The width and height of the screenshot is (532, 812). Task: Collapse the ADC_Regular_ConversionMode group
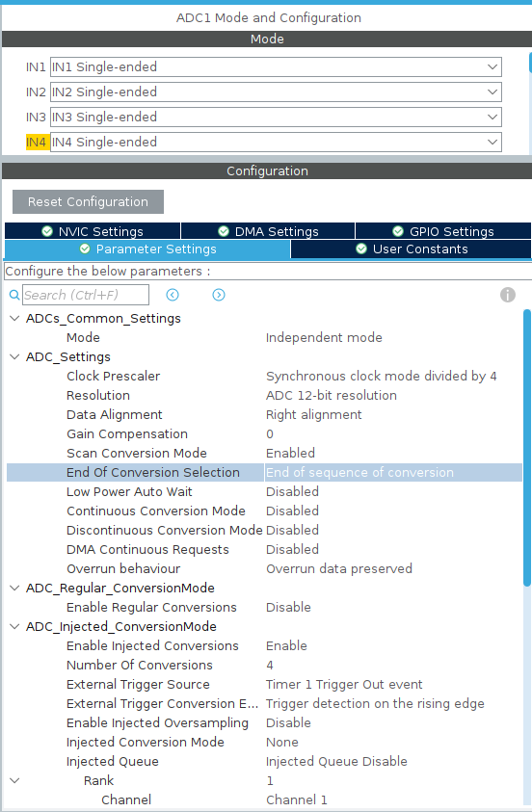15,589
